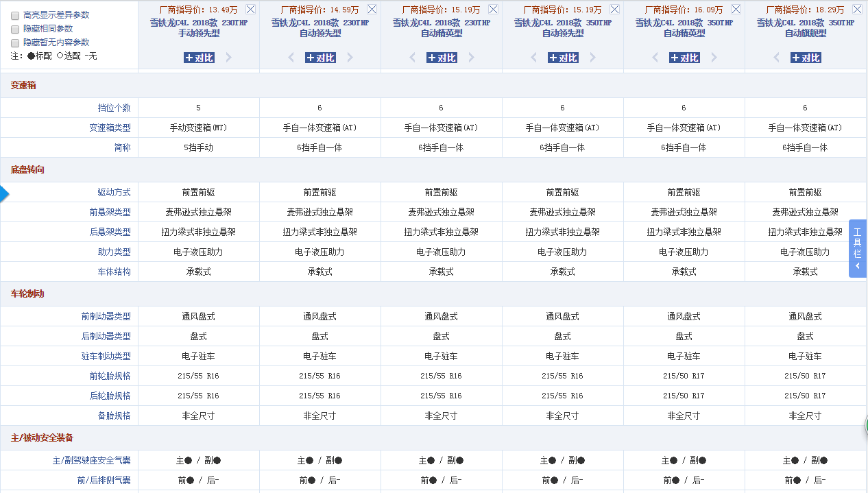Shift 15.19万 230THP 自动精英型 column right
Image resolution: width=868 pixels, height=493 pixels.
472,58
